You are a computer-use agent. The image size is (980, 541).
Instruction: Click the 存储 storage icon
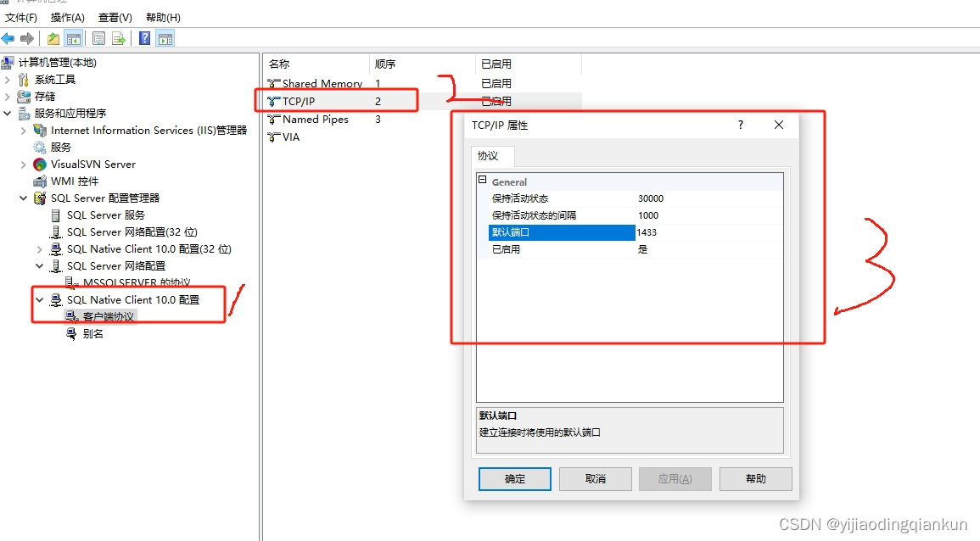(24, 96)
